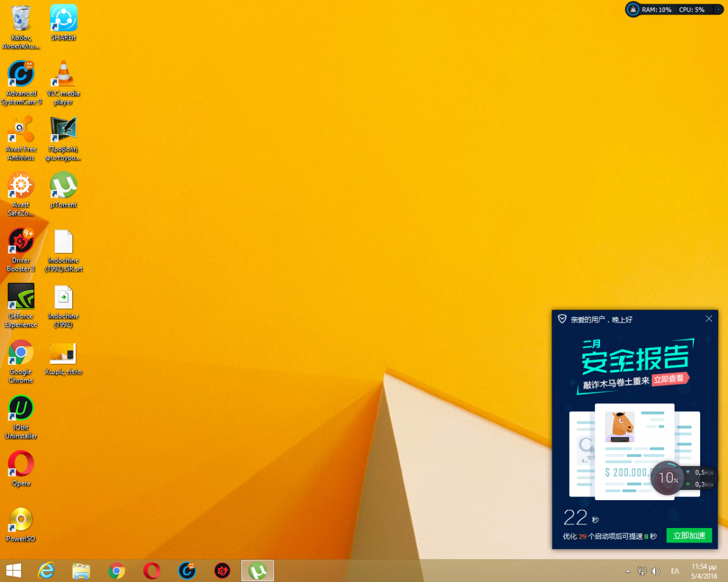Open Internet Explorer from the taskbar
728x582 pixels.
46,570
